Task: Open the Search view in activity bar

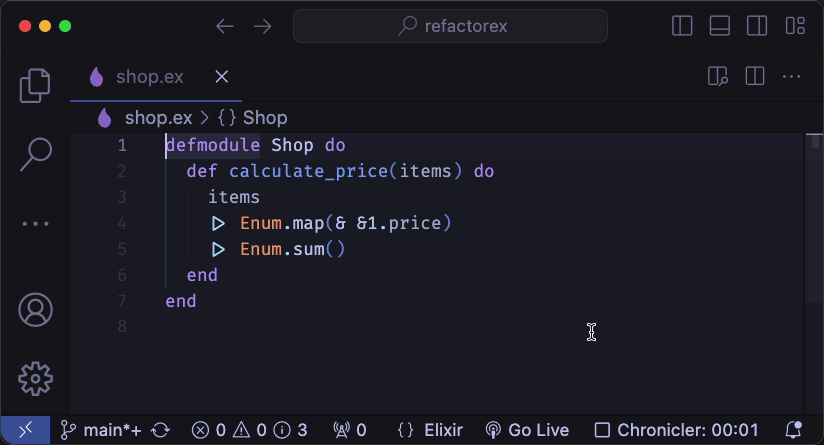Action: (35, 153)
